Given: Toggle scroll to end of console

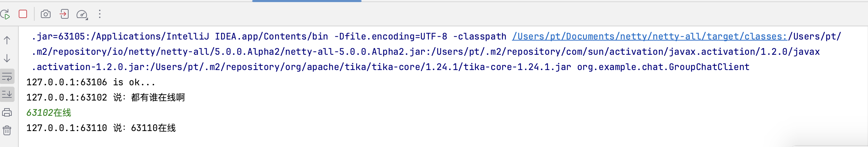Looking at the screenshot, I should pyautogui.click(x=7, y=94).
